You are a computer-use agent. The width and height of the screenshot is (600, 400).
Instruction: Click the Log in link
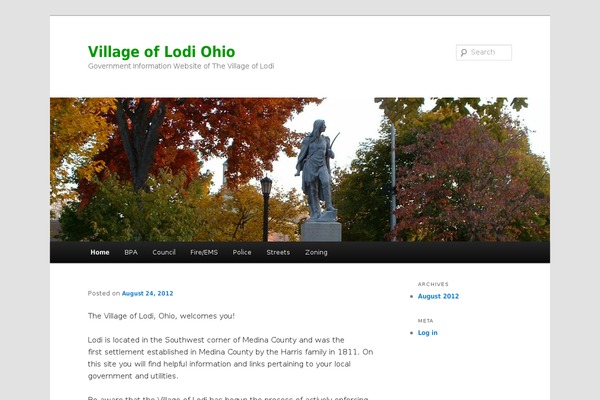(427, 333)
